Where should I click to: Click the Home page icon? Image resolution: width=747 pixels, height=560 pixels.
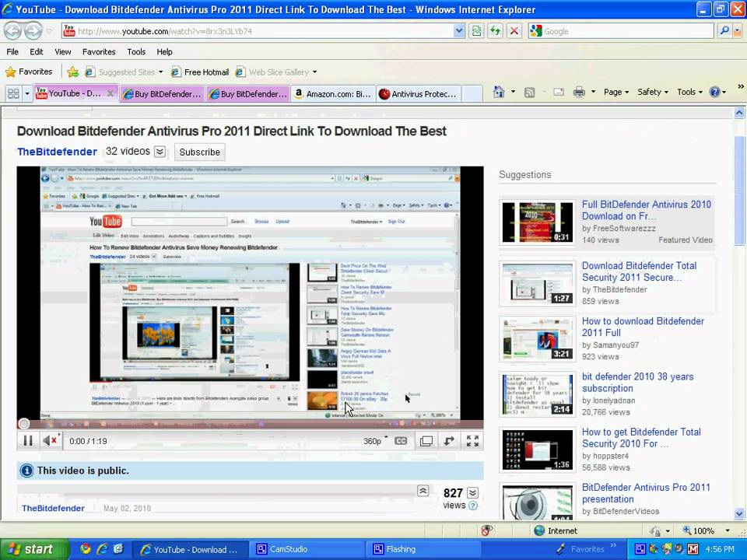tap(498, 92)
